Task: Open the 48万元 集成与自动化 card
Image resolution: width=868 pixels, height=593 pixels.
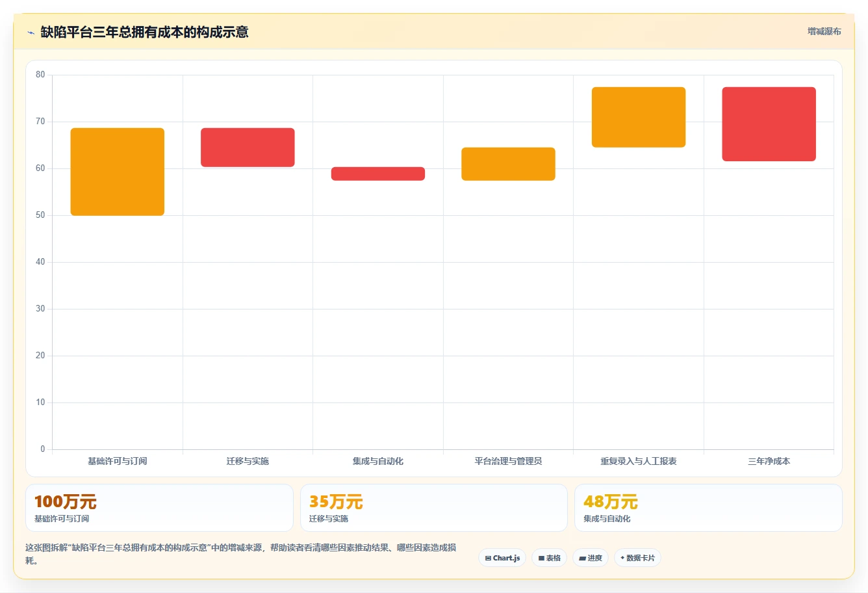Action: (x=708, y=508)
